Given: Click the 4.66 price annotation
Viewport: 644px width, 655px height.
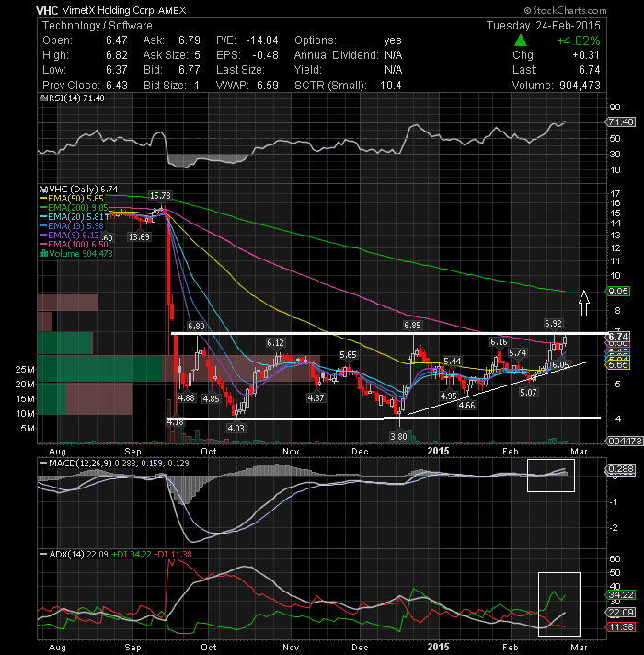Looking at the screenshot, I should [466, 405].
